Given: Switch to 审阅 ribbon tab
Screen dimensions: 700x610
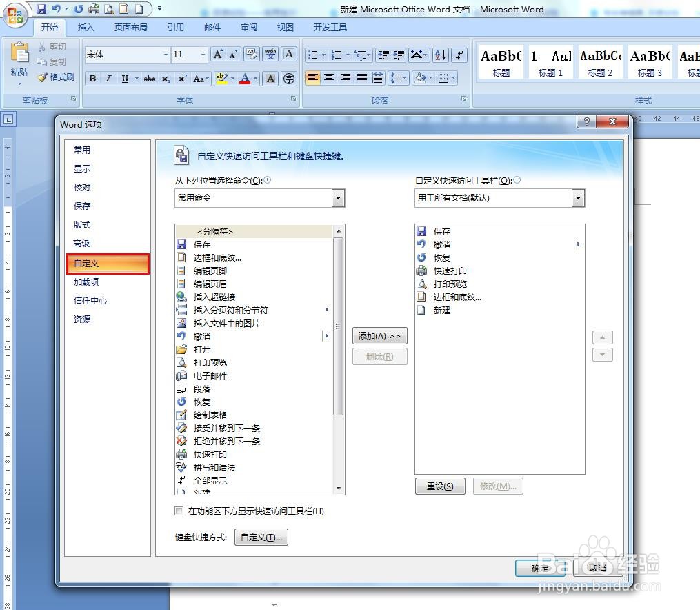Looking at the screenshot, I should point(249,27).
